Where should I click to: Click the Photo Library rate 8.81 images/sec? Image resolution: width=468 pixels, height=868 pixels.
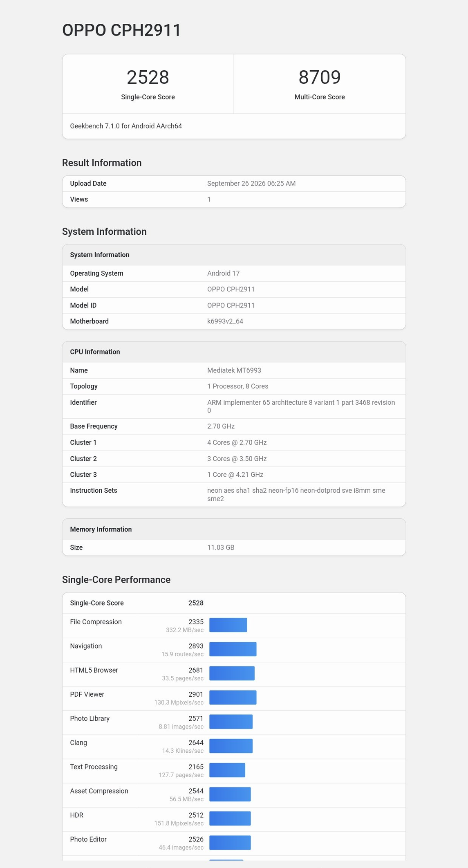click(x=181, y=727)
